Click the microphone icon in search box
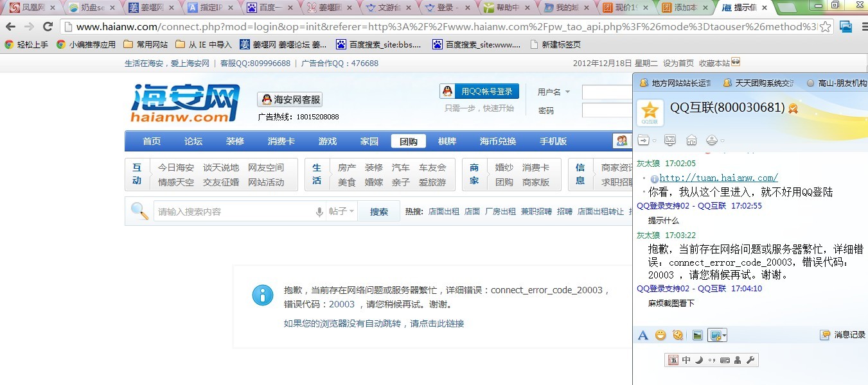Screen dimensions: 868x385 (x=319, y=212)
